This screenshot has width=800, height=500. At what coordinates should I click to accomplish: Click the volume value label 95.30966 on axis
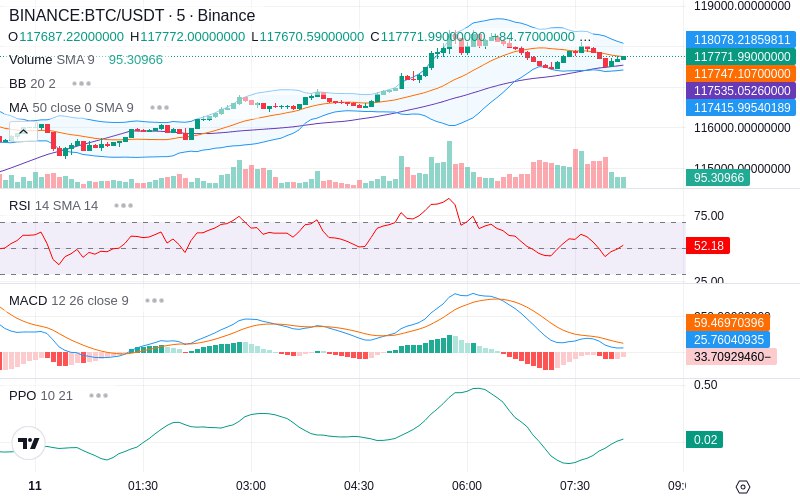718,178
